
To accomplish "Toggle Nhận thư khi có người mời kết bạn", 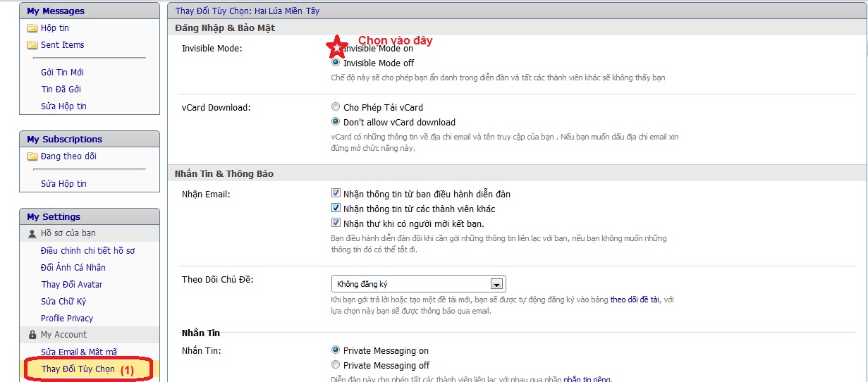I will (336, 223).
